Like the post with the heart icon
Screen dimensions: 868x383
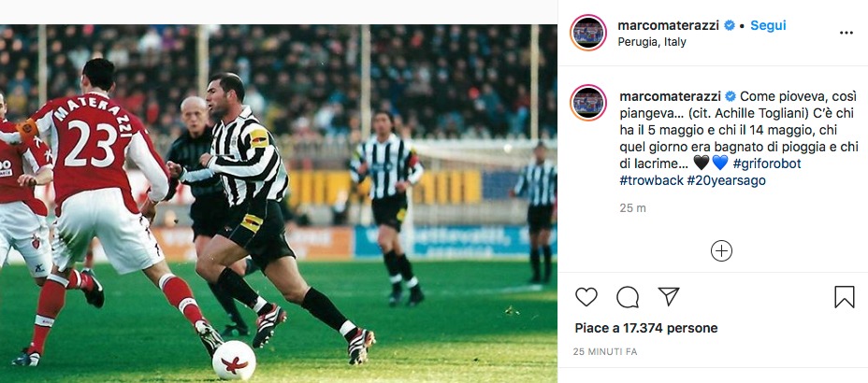coord(586,297)
